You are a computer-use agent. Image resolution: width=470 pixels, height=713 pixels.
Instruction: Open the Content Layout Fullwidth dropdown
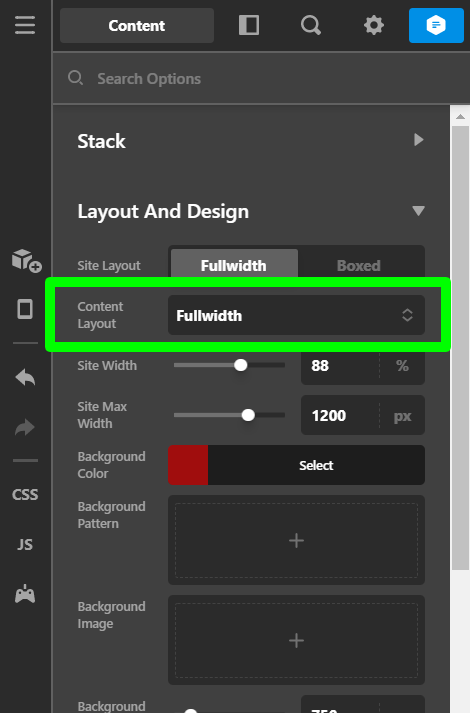tap(296, 315)
